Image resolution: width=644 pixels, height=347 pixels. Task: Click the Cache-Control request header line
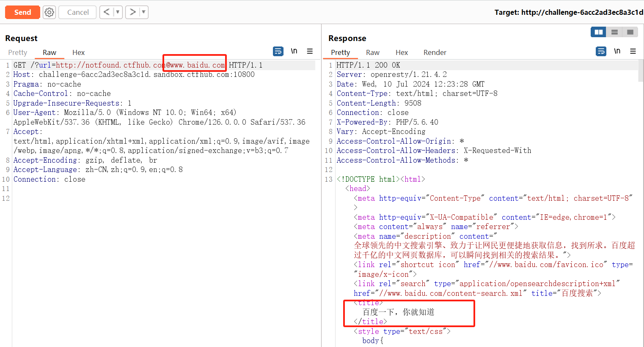click(x=62, y=93)
